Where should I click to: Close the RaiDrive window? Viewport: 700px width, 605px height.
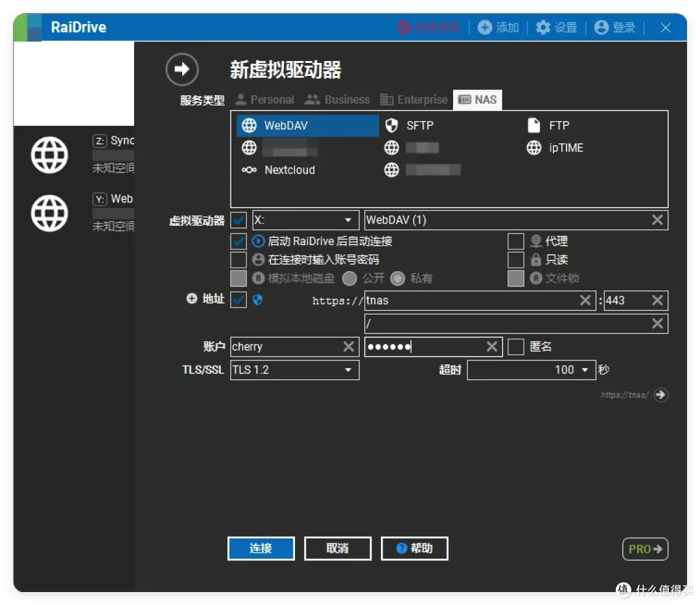[666, 28]
